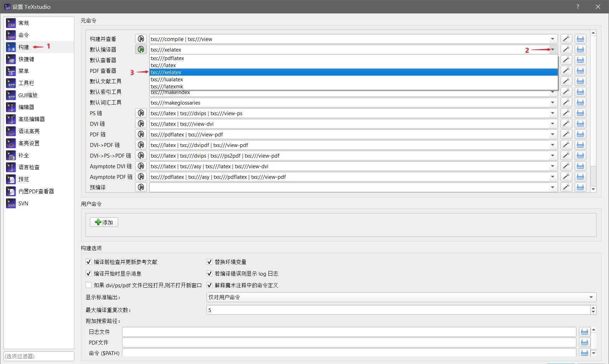Select txs:///latexmk from dropdown list

click(x=354, y=87)
